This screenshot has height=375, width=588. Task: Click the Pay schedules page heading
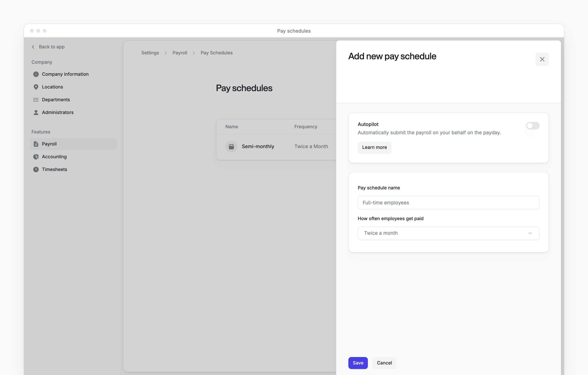point(244,88)
